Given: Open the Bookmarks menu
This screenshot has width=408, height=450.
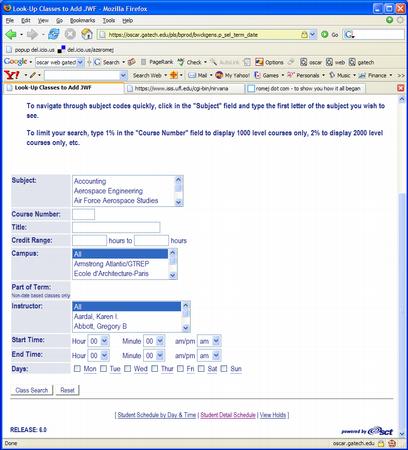Looking at the screenshot, I should pyautogui.click(x=82, y=21).
